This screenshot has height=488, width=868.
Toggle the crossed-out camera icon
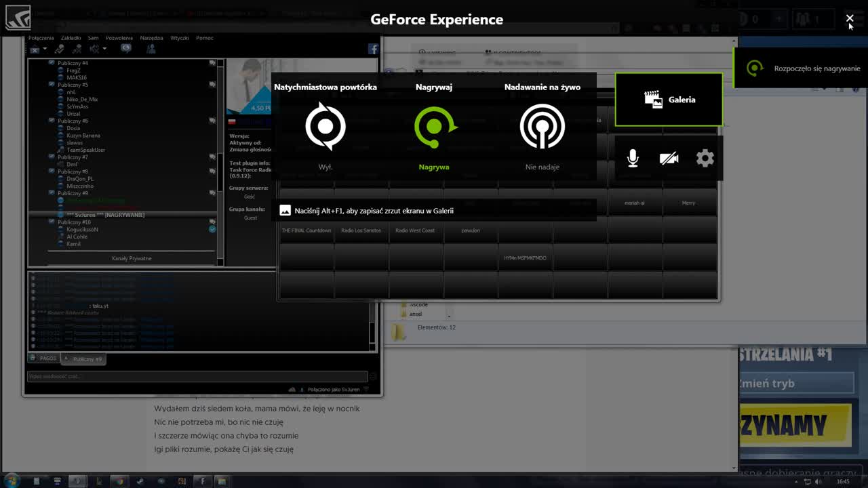point(669,159)
